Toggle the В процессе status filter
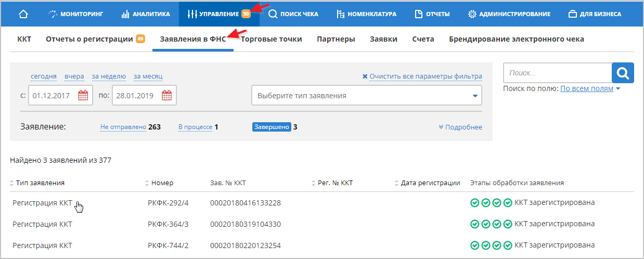The height and width of the screenshot is (259, 644). 195,127
